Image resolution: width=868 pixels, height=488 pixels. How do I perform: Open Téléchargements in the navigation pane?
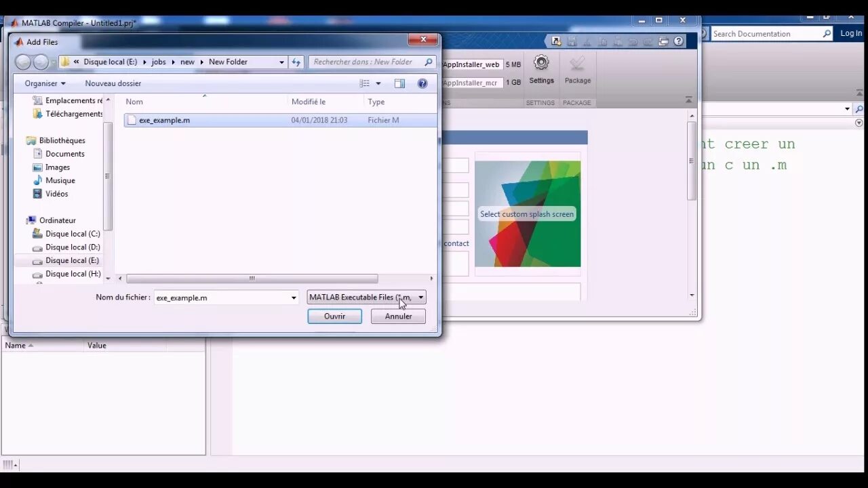click(68, 114)
